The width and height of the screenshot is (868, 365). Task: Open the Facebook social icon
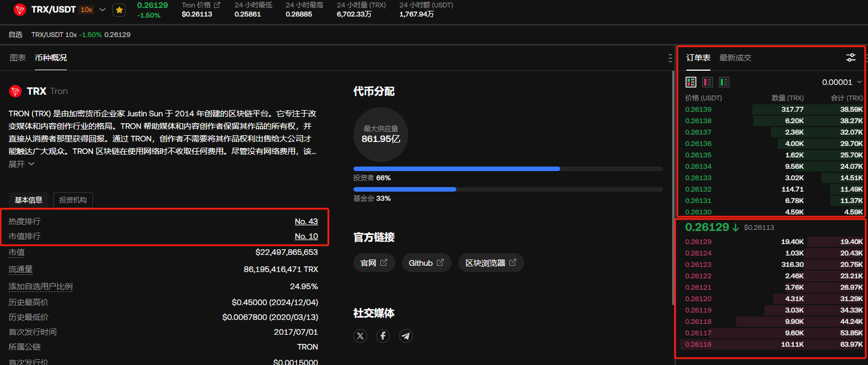point(383,336)
